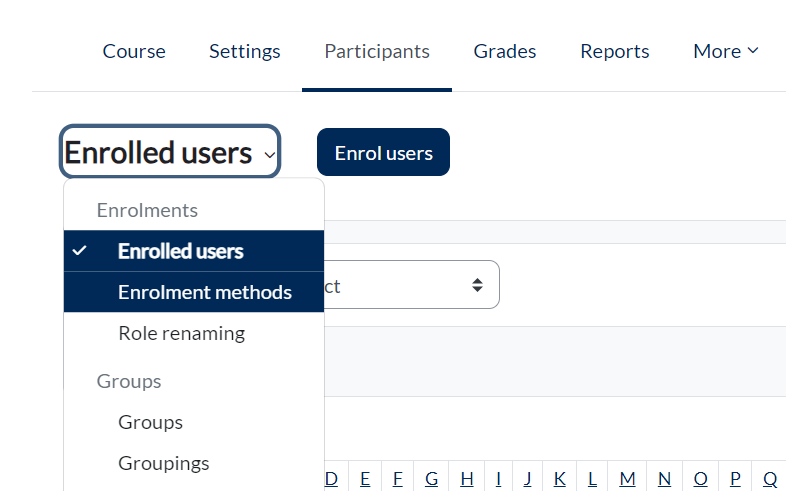The height and width of the screenshot is (491, 786).
Task: Filter names by letter K
Action: pyautogui.click(x=559, y=479)
